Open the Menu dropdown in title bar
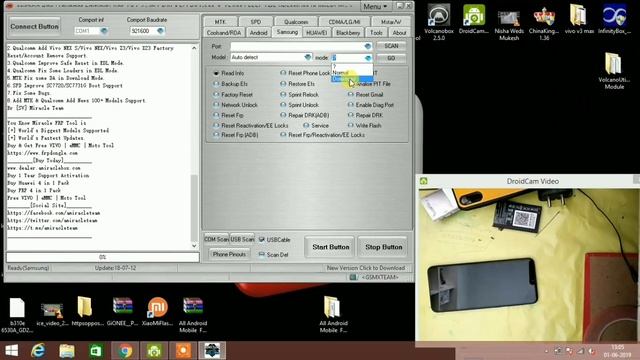This screenshot has height=360, width=640. 375,6
